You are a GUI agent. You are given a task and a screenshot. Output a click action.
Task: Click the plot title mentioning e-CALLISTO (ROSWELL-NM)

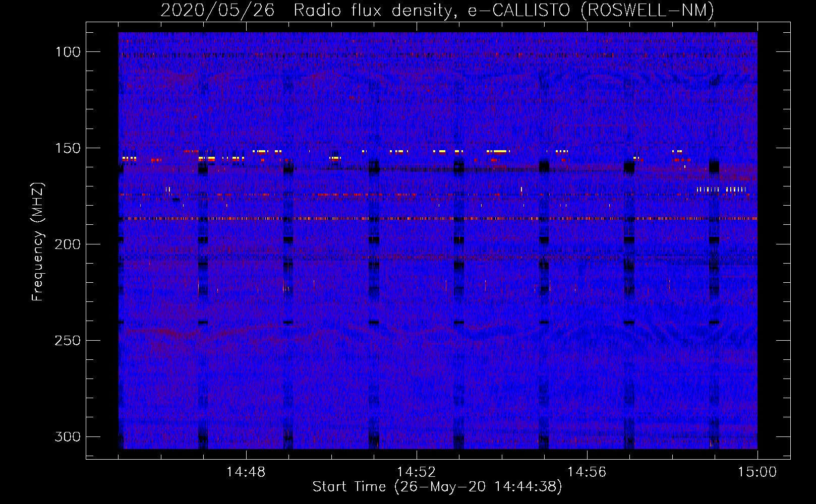(x=437, y=10)
